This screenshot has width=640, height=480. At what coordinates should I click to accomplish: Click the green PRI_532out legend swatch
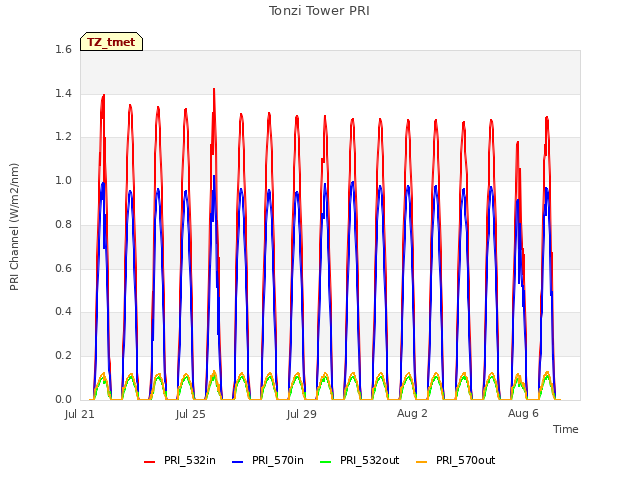[326, 461]
